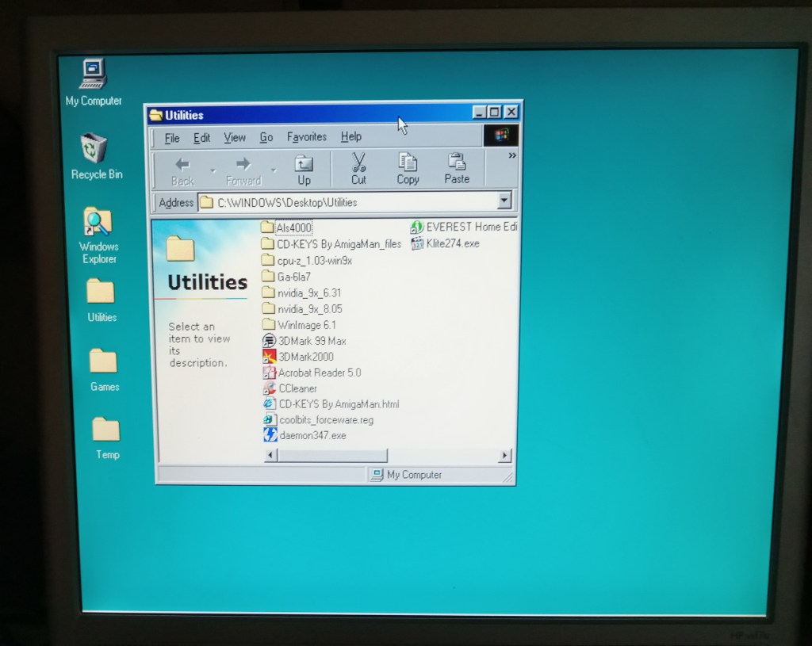Go up one folder level

[304, 169]
